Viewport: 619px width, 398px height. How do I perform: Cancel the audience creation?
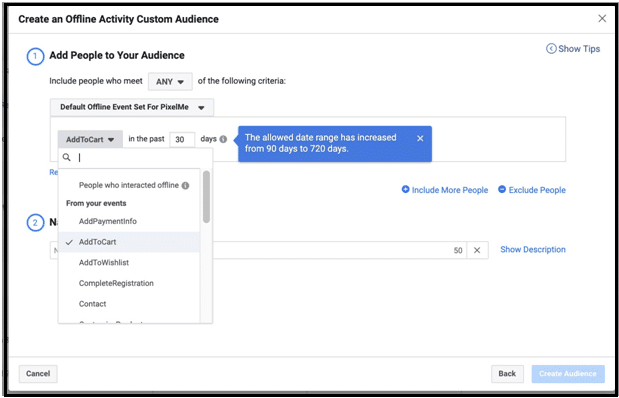point(38,374)
